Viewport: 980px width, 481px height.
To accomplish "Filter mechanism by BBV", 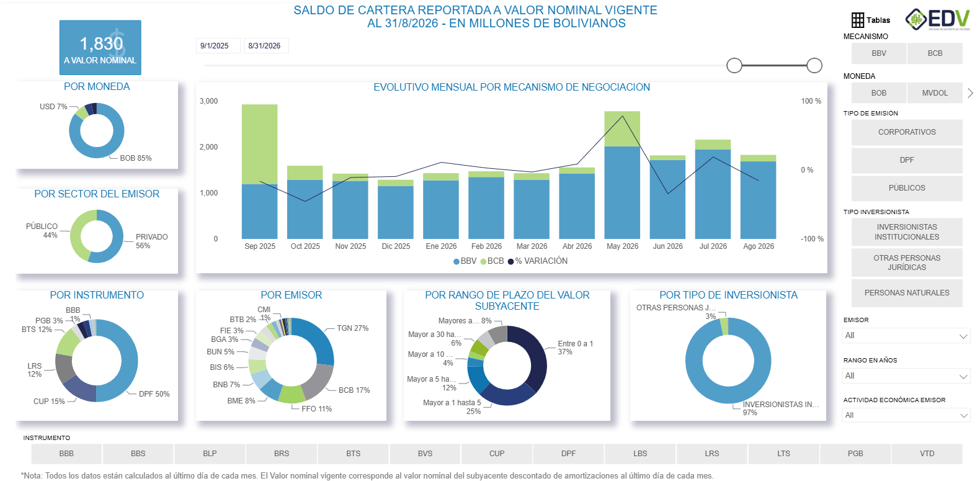I will pos(879,53).
